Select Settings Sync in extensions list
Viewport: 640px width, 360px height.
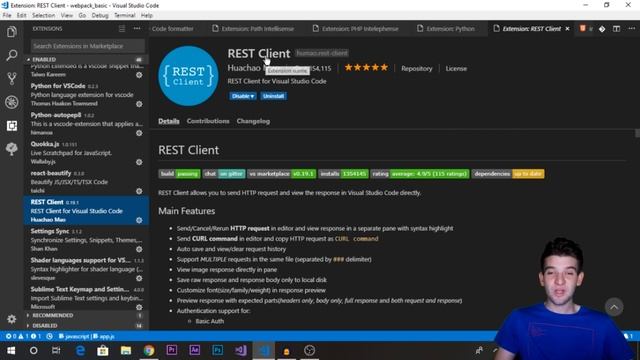[86, 240]
